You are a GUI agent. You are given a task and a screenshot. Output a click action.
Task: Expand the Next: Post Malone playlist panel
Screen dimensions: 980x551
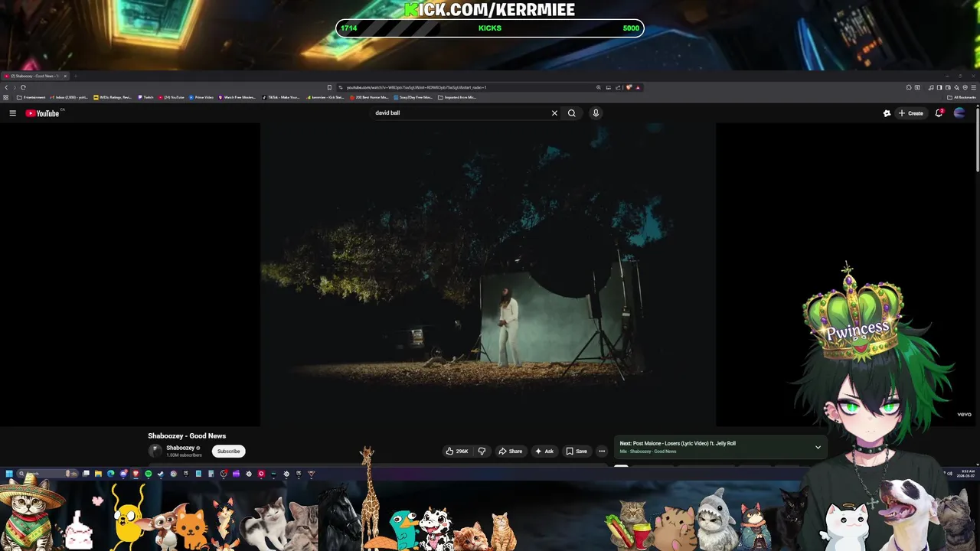coord(818,448)
